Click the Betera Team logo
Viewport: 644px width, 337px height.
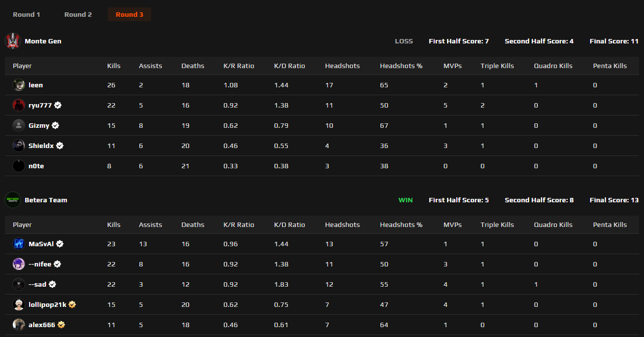tap(13, 200)
